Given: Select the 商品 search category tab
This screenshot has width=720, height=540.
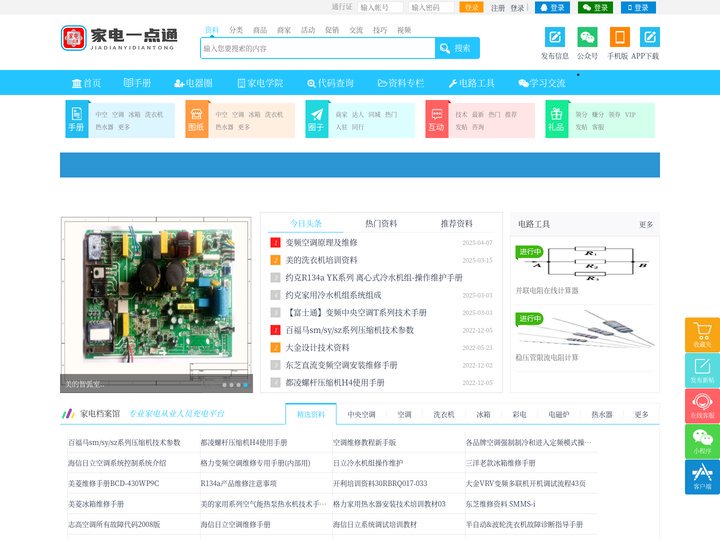Looking at the screenshot, I should pos(260,30).
